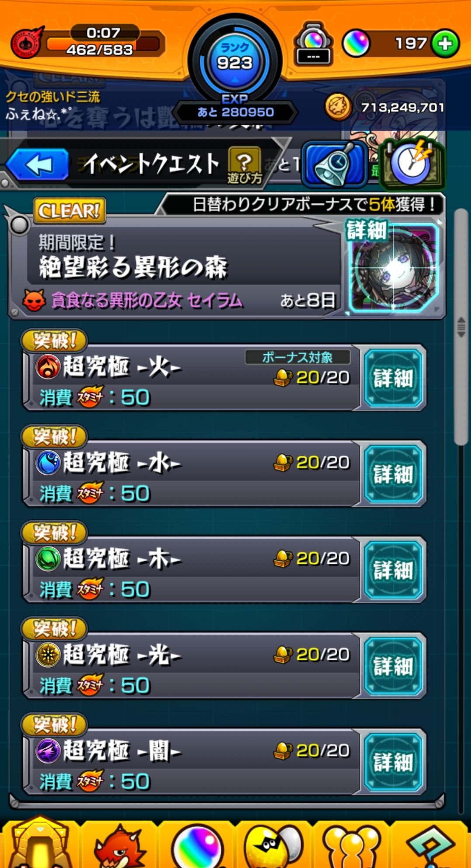471x868 pixels.
Task: Open the 遊び方 help question icon
Action: pos(244,165)
